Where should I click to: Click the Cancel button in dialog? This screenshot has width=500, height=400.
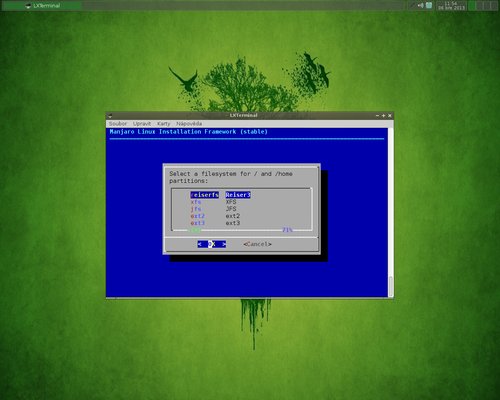click(257, 244)
